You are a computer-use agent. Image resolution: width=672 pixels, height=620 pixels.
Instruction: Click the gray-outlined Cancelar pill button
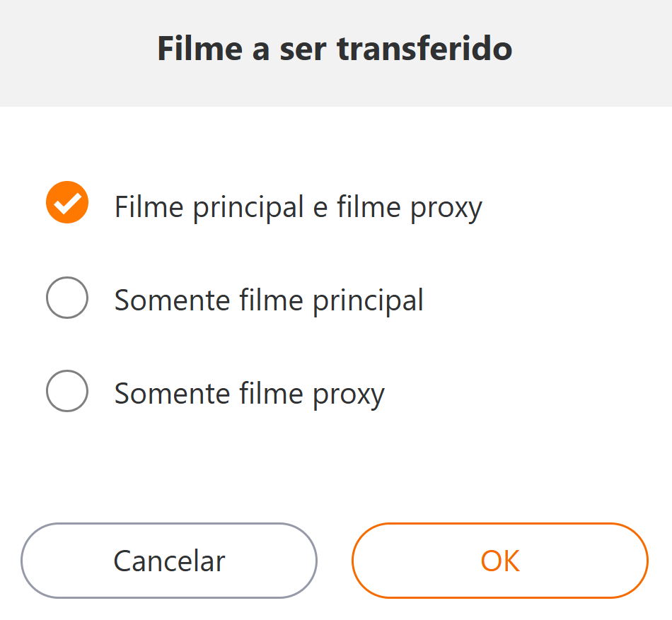(169, 561)
